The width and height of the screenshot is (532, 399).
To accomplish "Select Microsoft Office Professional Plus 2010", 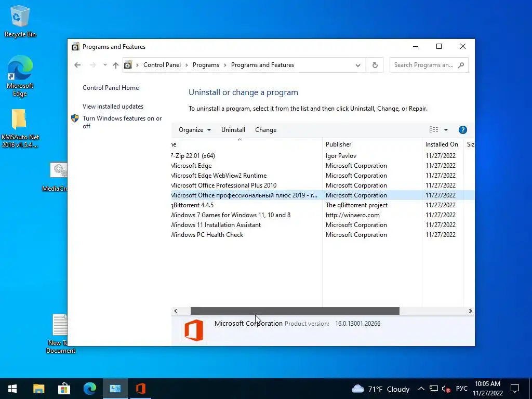I will coord(323,185).
